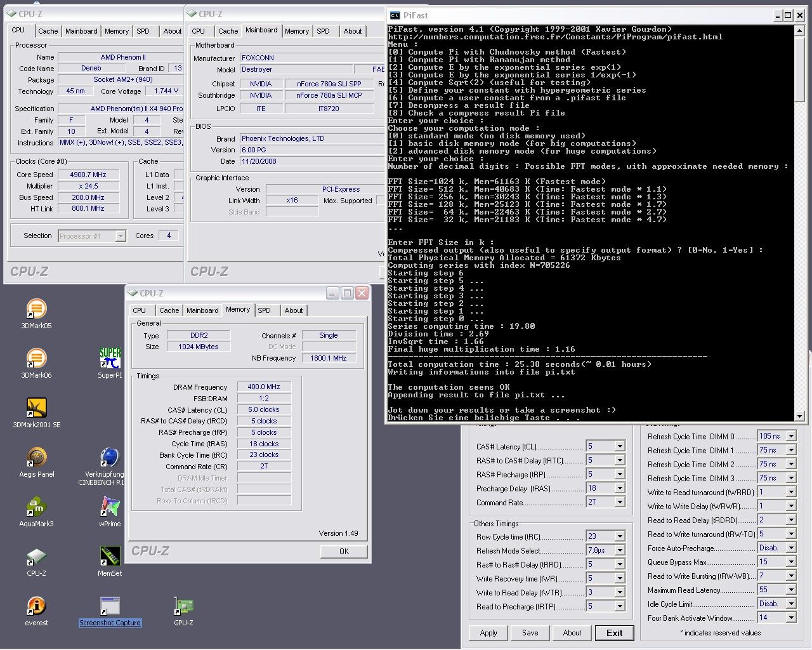The image size is (812, 650).
Task: Click the About button in MemSet
Action: coord(572,633)
